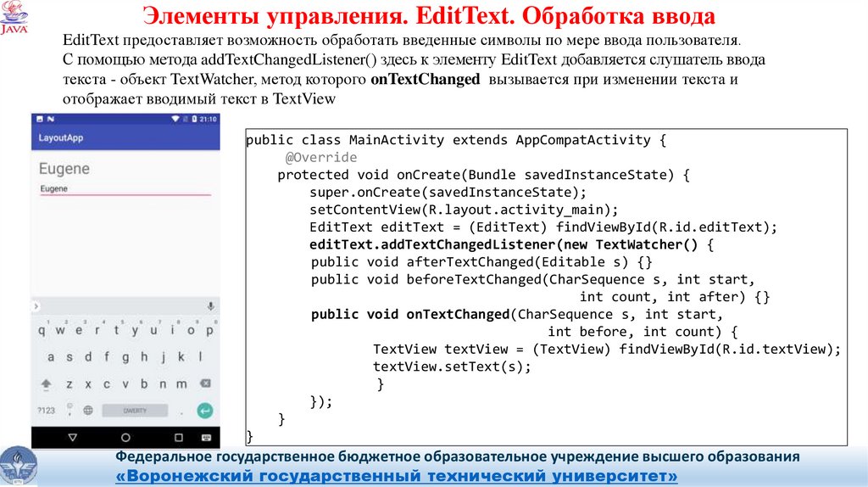Image resolution: width=868 pixels, height=487 pixels.
Task: Tap the i key
Action: (172, 330)
